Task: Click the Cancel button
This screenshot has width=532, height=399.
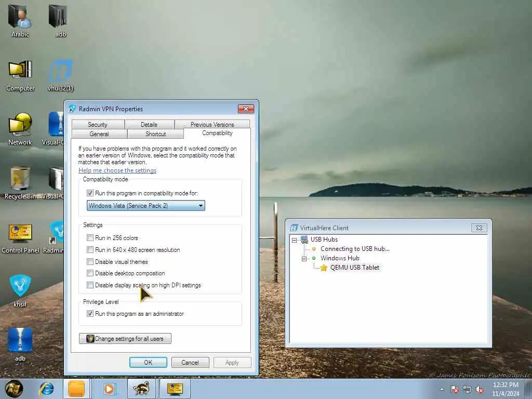Action: point(190,362)
